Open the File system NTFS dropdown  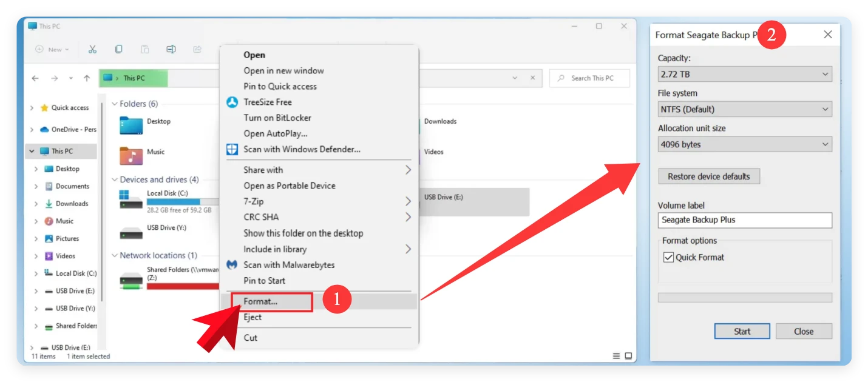(x=745, y=109)
